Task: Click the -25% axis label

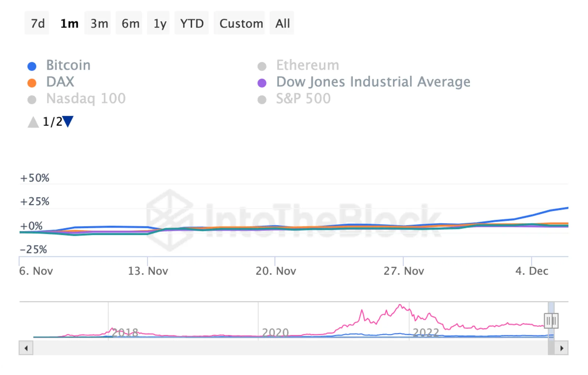Action: [33, 250]
